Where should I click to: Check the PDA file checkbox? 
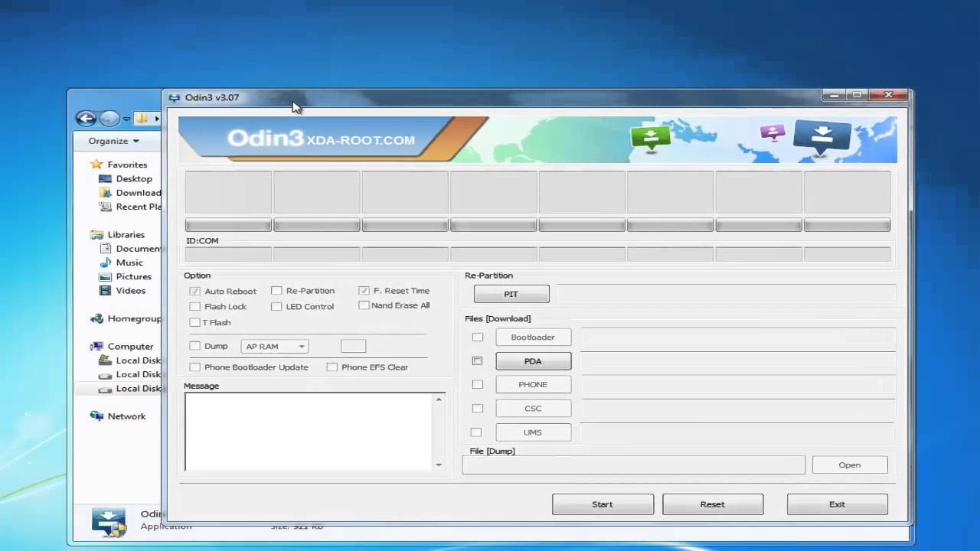pyautogui.click(x=478, y=361)
